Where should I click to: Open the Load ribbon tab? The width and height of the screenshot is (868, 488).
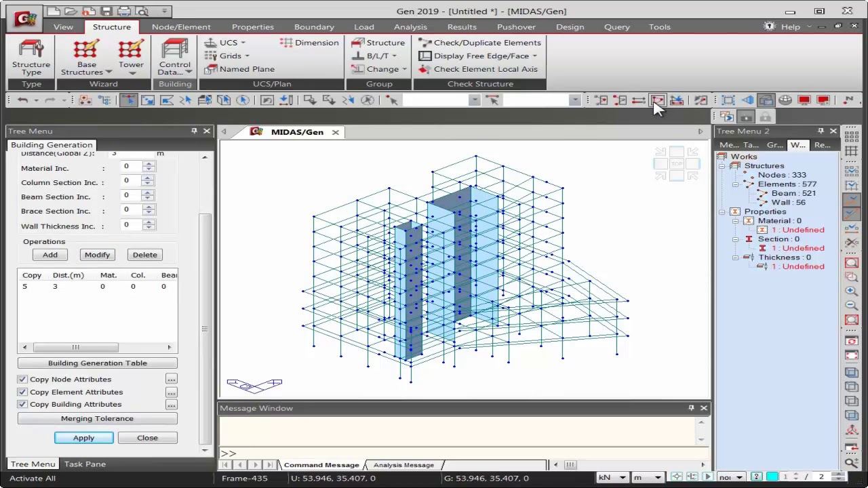[364, 27]
